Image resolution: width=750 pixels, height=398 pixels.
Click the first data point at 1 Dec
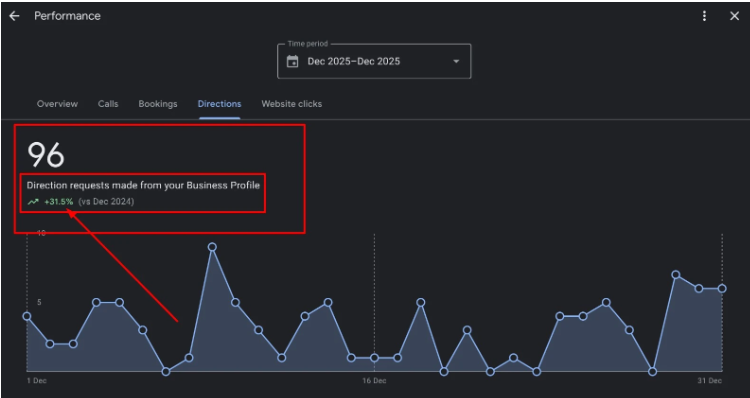27,316
